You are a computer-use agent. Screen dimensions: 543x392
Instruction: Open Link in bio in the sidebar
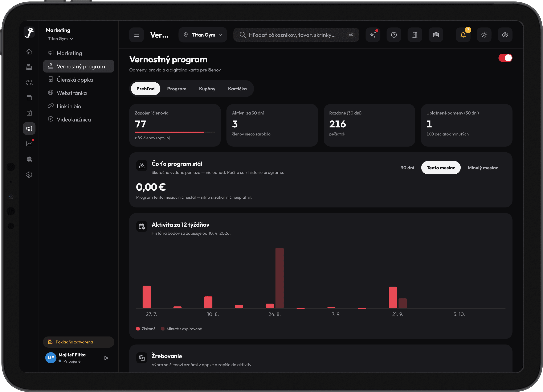[x=78, y=106]
